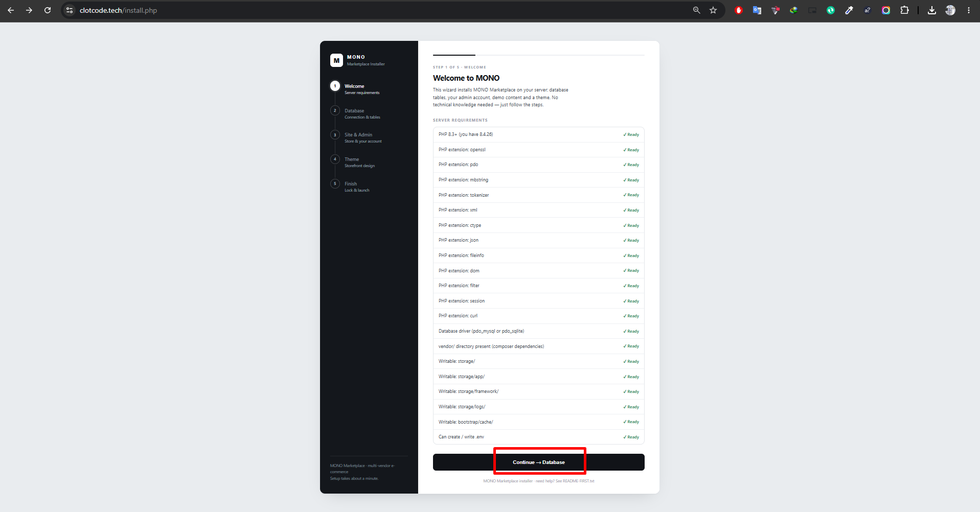Click the PHP extension: json row
980x512 pixels.
coord(539,240)
